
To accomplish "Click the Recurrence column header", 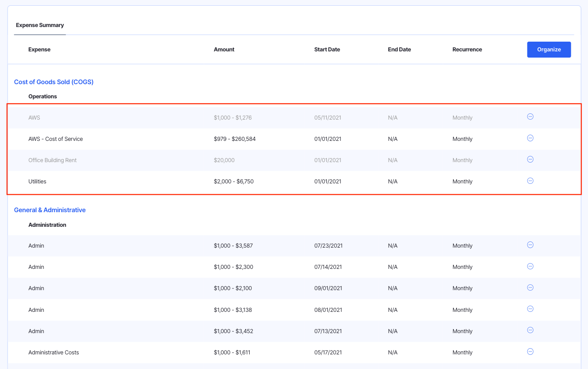I will pyautogui.click(x=467, y=50).
